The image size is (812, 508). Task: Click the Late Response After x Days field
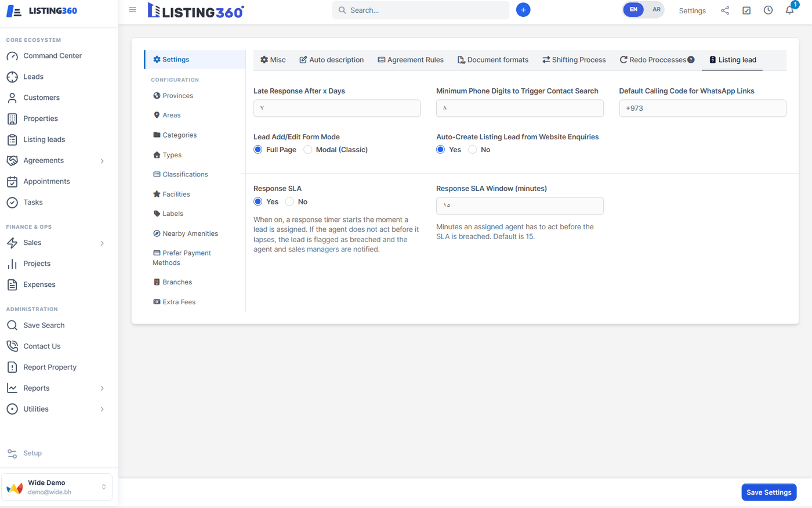click(x=337, y=108)
